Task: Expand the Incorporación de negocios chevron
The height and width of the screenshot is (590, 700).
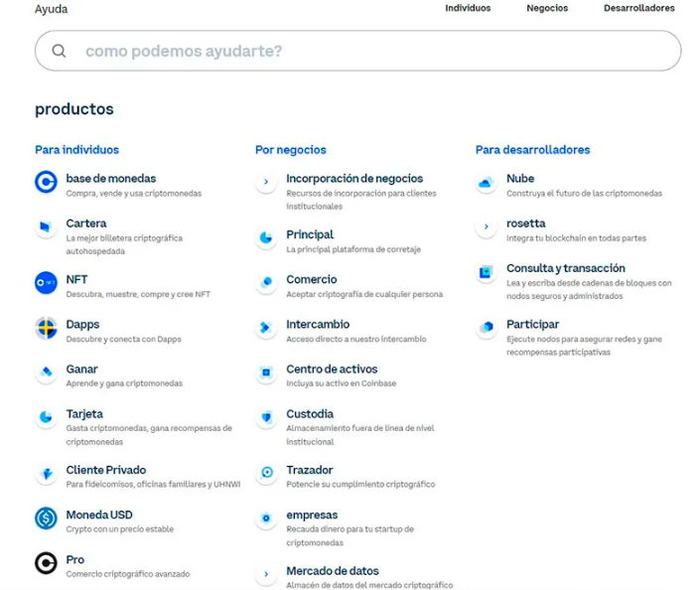Action: coord(266,183)
